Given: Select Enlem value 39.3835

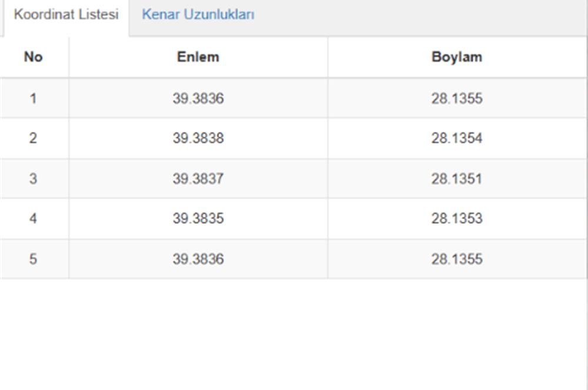Looking at the screenshot, I should 198,218.
